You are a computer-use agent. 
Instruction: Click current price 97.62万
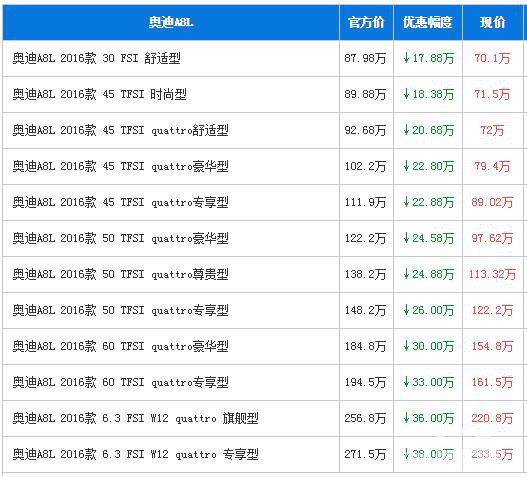click(492, 238)
